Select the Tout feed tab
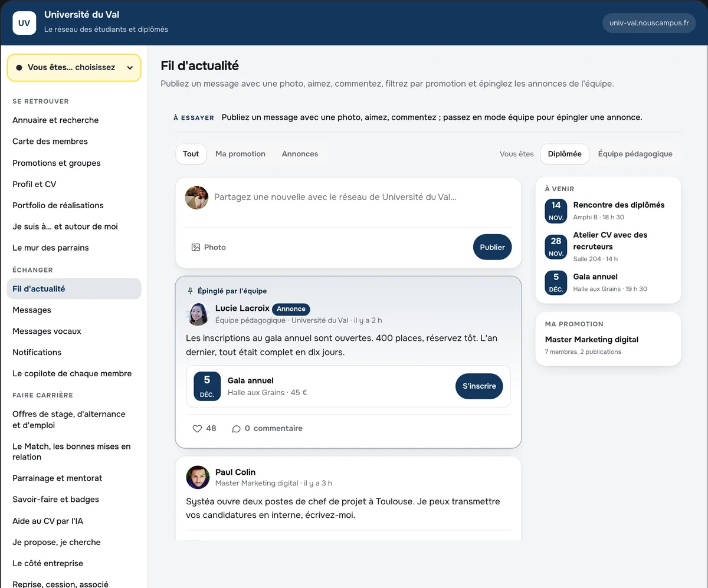The image size is (708, 588). 191,154
